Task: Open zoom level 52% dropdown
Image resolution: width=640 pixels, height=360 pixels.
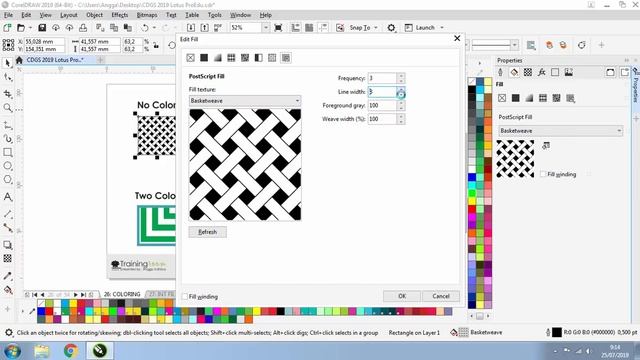Action: (x=266, y=28)
